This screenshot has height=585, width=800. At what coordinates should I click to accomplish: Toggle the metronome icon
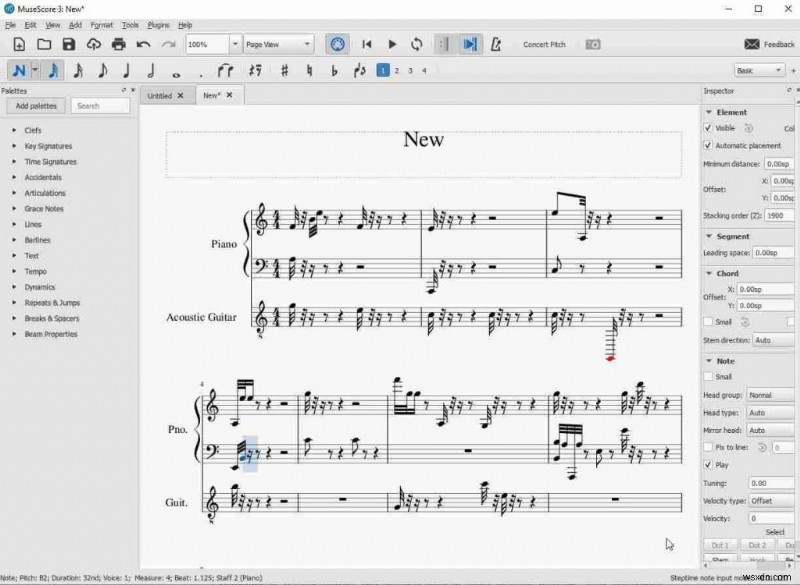495,44
